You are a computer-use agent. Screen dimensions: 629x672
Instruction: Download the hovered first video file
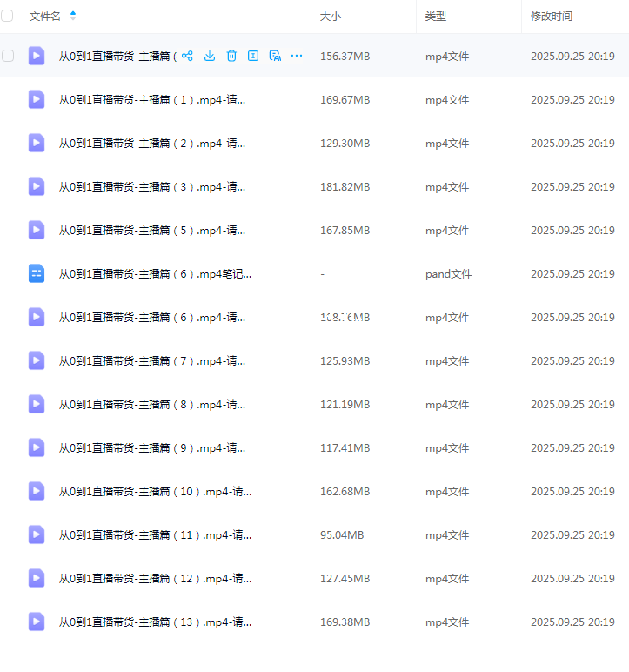[210, 56]
